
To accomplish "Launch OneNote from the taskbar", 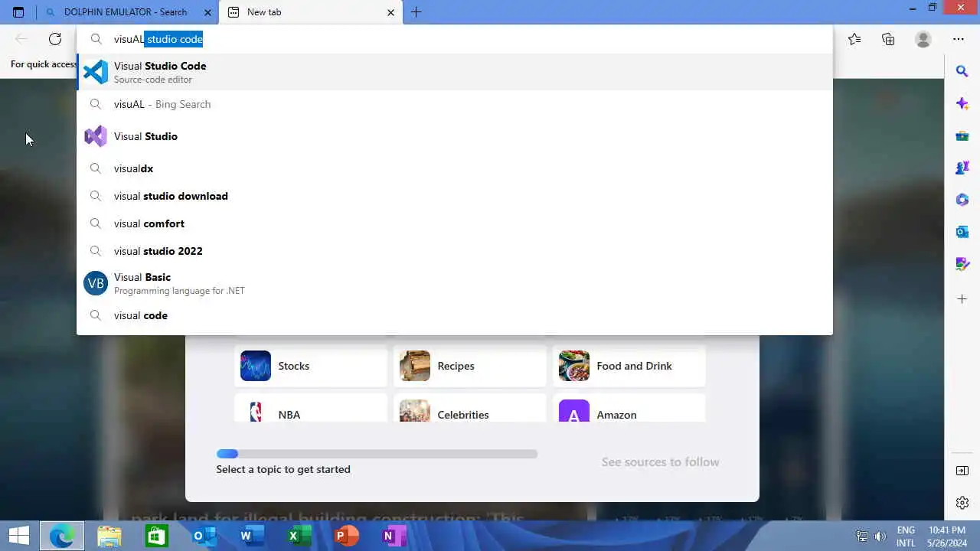I will pos(394,536).
